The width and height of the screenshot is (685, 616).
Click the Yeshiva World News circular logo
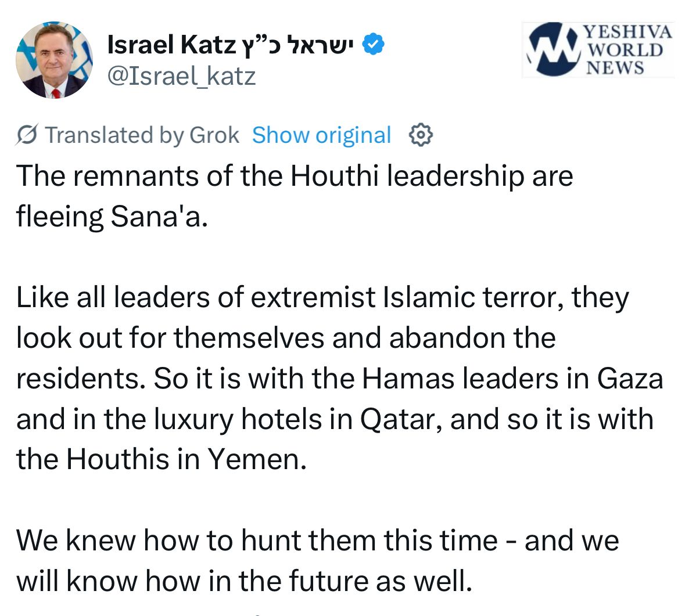click(553, 50)
